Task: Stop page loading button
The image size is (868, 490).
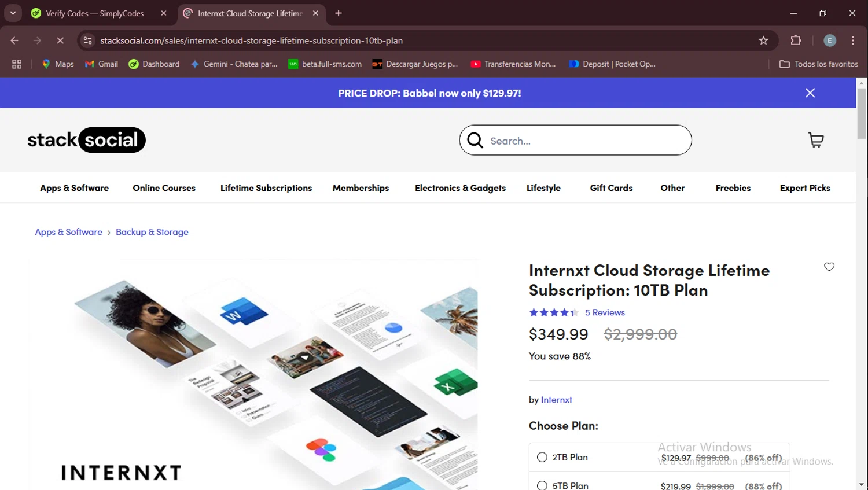Action: [60, 40]
